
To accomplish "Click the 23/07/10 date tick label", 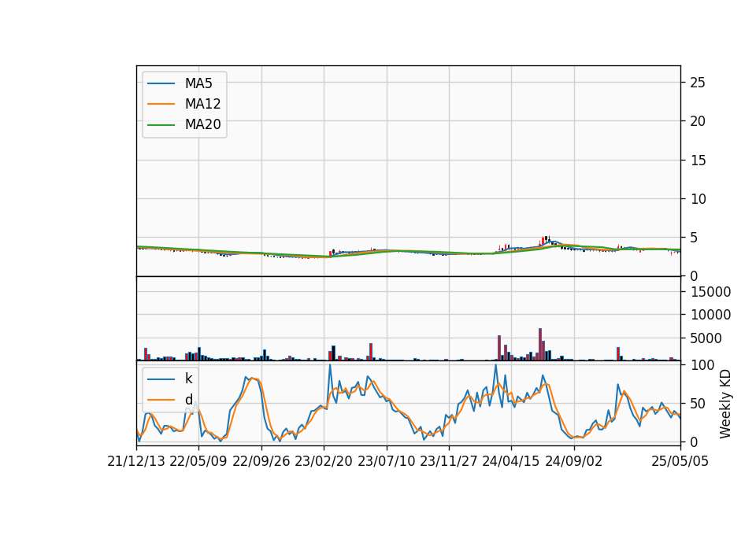I will (386, 462).
